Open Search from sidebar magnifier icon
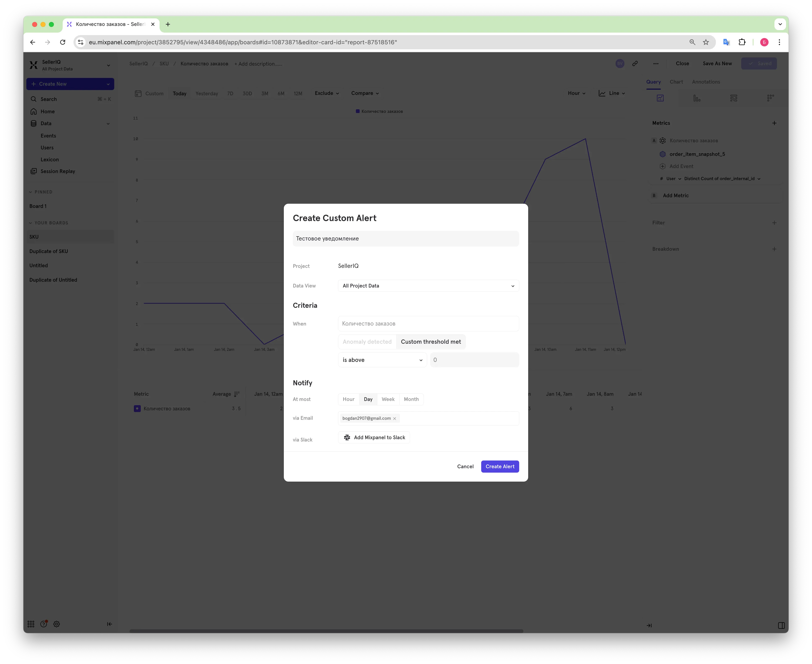Image resolution: width=812 pixels, height=664 pixels. (x=34, y=99)
